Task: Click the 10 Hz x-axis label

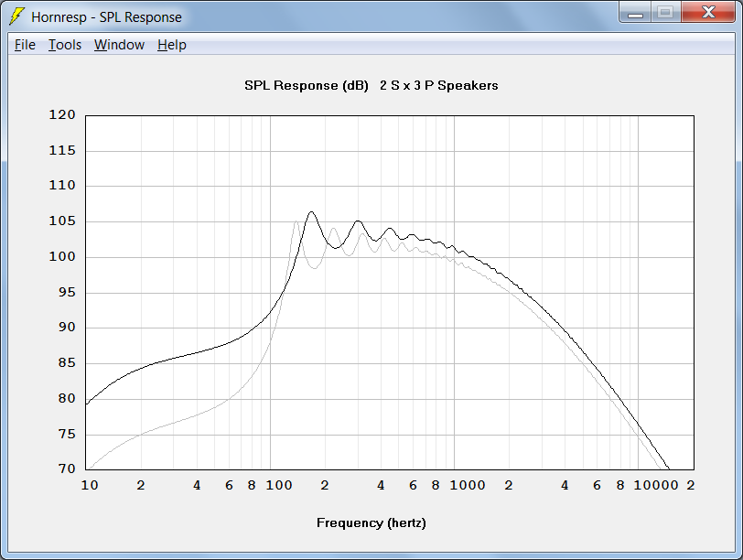Action: click(90, 485)
